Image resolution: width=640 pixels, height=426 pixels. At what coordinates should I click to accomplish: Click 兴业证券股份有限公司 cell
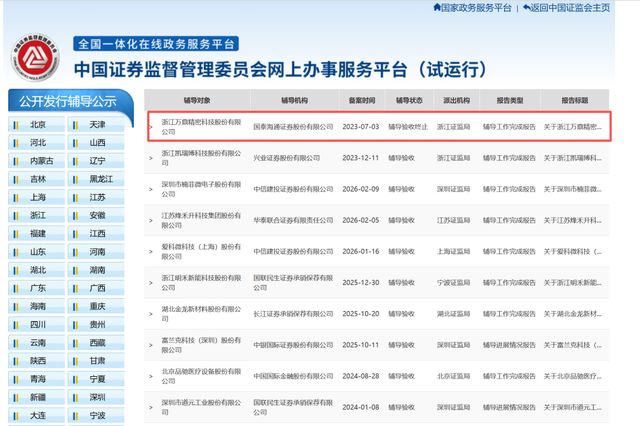coord(286,158)
